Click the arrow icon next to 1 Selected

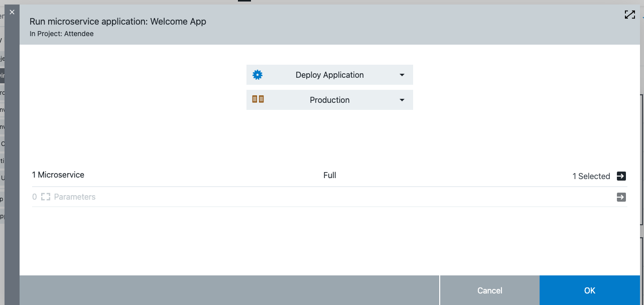pyautogui.click(x=621, y=176)
